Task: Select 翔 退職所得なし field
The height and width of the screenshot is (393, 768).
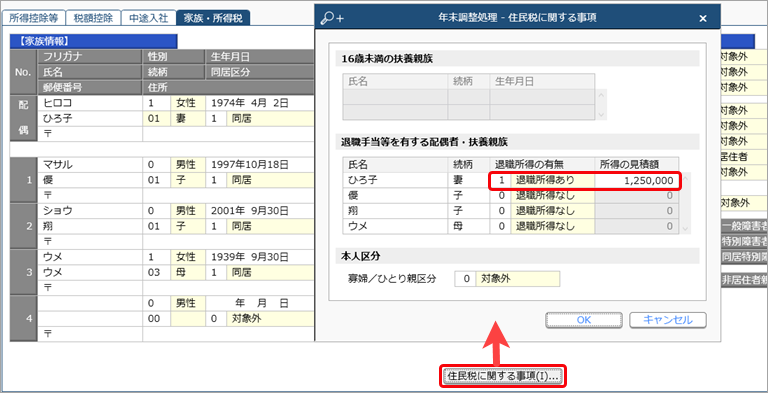Action: [552, 211]
